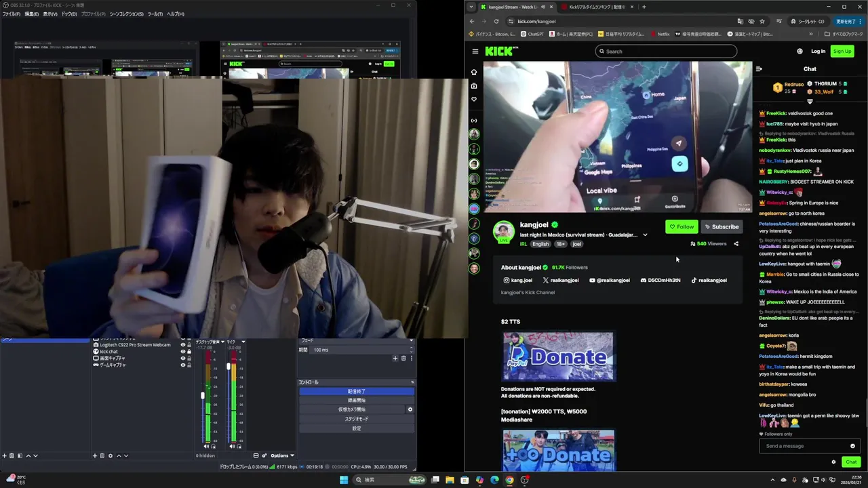Toggle lock on kick chat source
Image resolution: width=868 pixels, height=488 pixels.
(189, 351)
